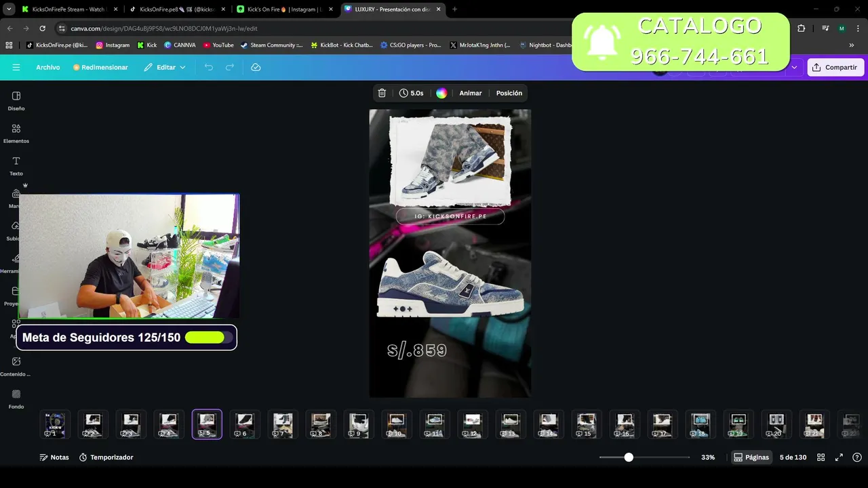868x488 pixels.
Task: Select page 20 thumbnail
Action: (776, 424)
